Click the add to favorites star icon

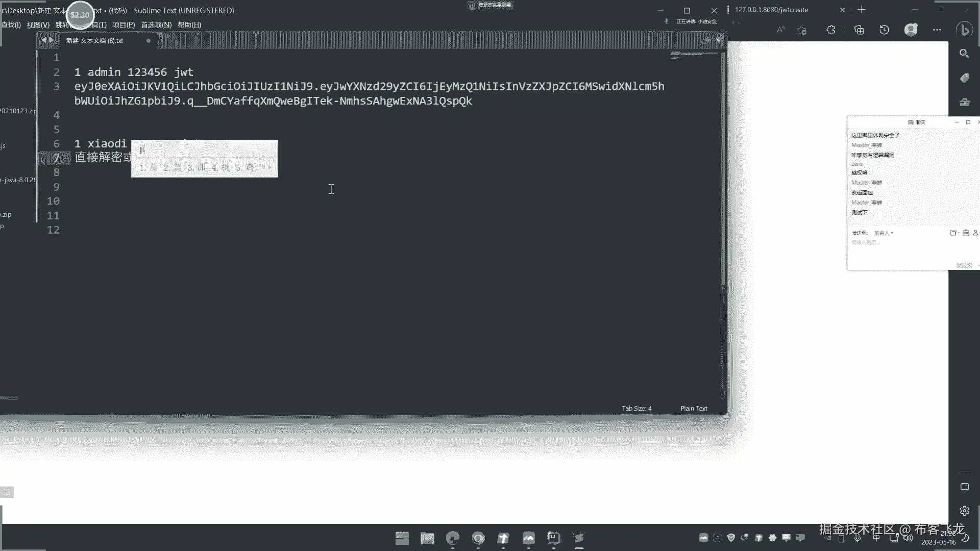[802, 30]
